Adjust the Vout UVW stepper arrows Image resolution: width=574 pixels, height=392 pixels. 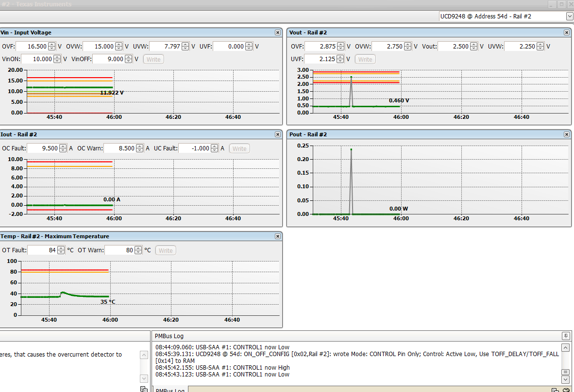coord(540,47)
